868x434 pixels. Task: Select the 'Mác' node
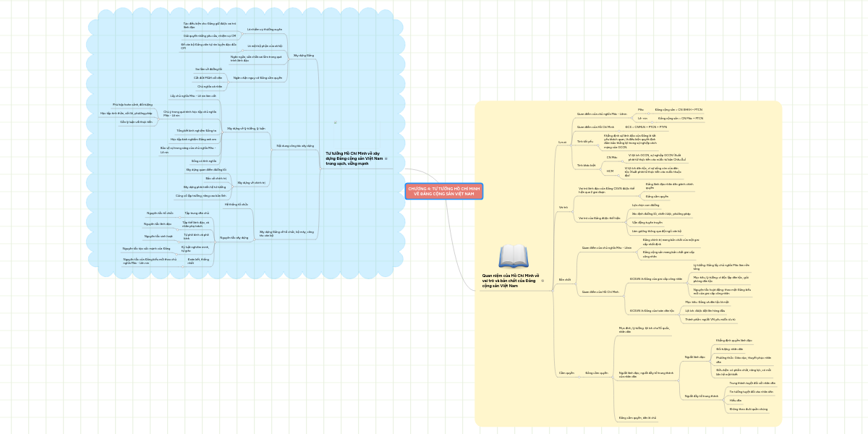[x=639, y=110]
